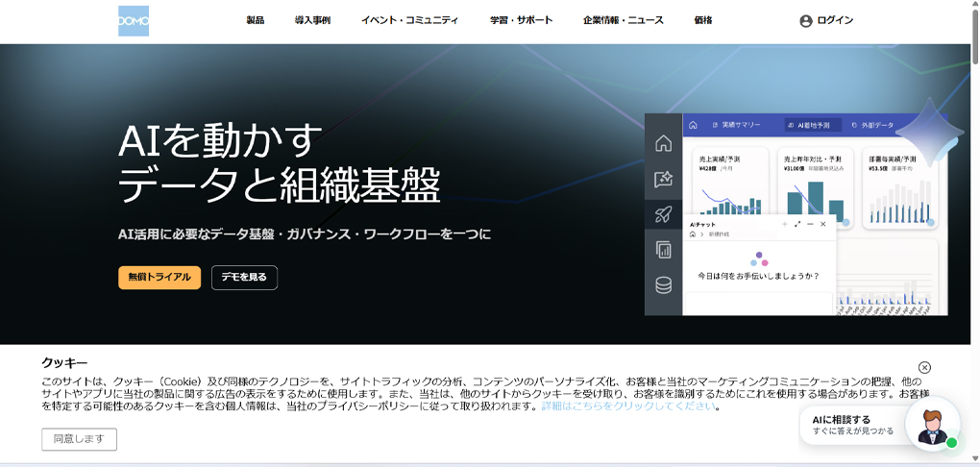Open the AI chat sparkle sidebar icon
The image size is (980, 467).
point(663,180)
